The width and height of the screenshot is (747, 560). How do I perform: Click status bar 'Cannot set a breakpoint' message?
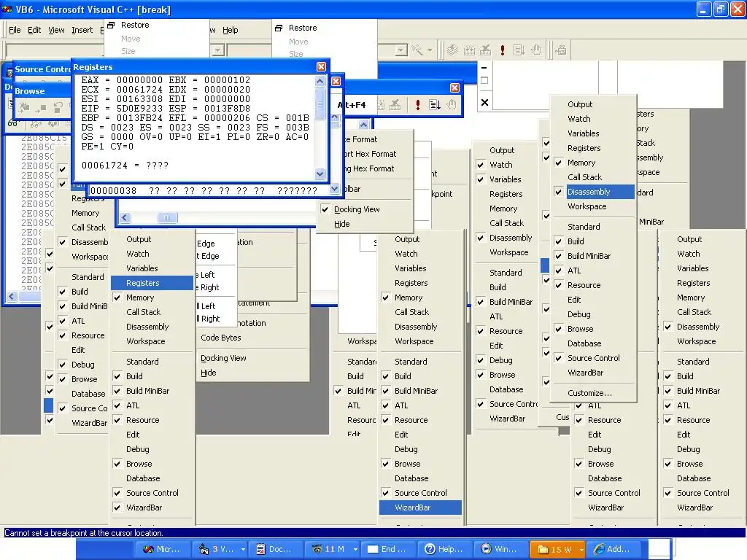click(x=84, y=533)
